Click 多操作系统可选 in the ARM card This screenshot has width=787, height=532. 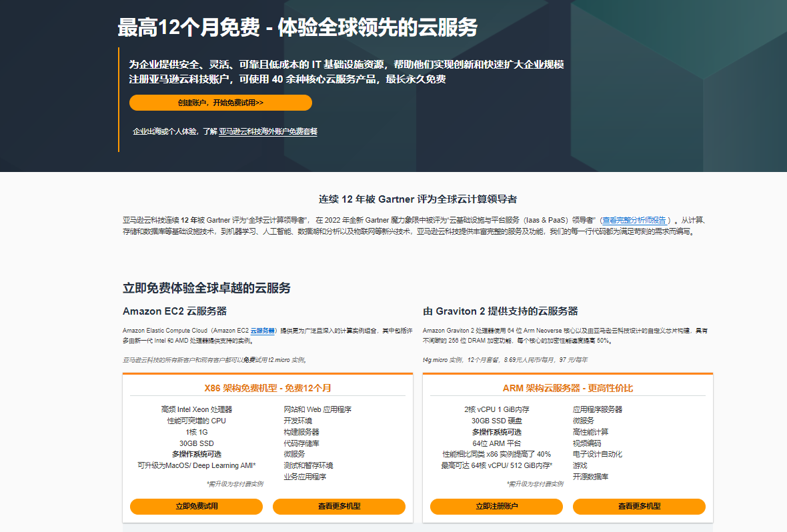point(496,432)
